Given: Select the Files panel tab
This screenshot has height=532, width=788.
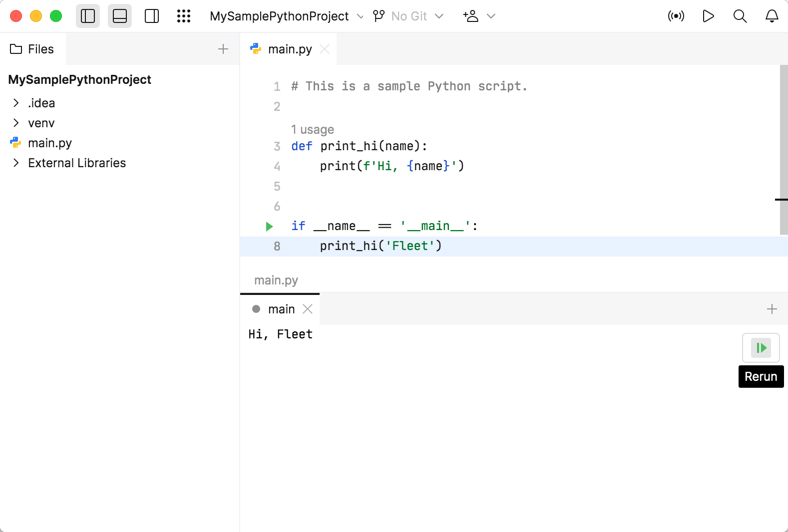Looking at the screenshot, I should click(x=32, y=49).
